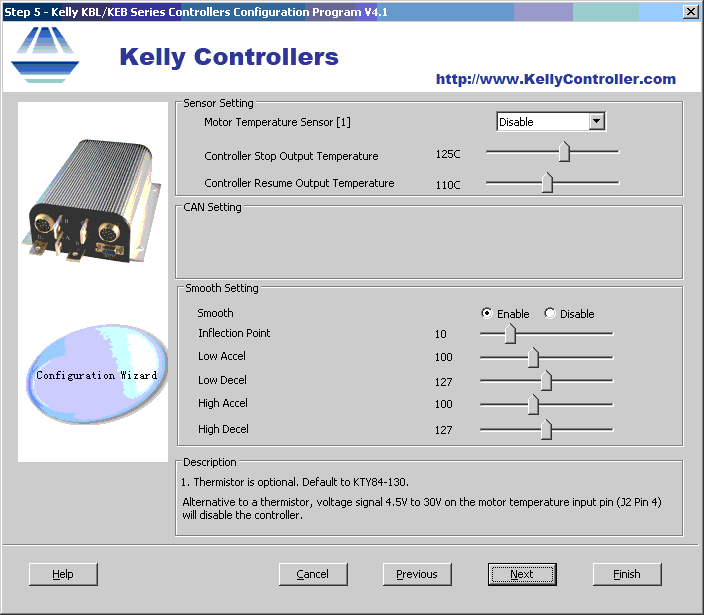Screen dimensions: 704x615
Task: Select the Enable radio button for Smooth
Action: 487,314
